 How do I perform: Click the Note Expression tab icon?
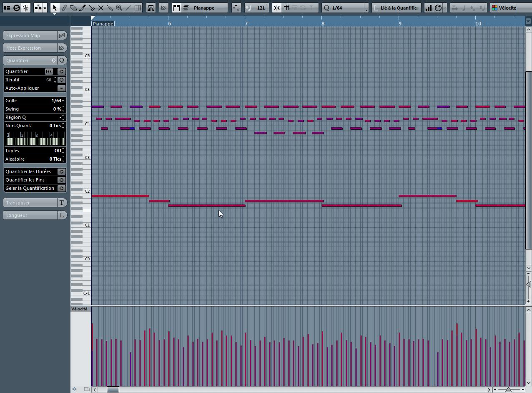point(62,48)
